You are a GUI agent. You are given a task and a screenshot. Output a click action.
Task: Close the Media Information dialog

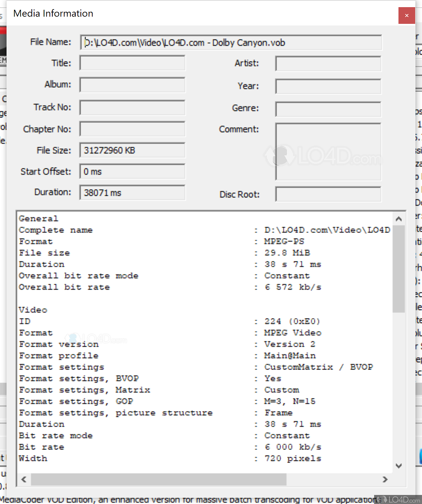click(406, 15)
